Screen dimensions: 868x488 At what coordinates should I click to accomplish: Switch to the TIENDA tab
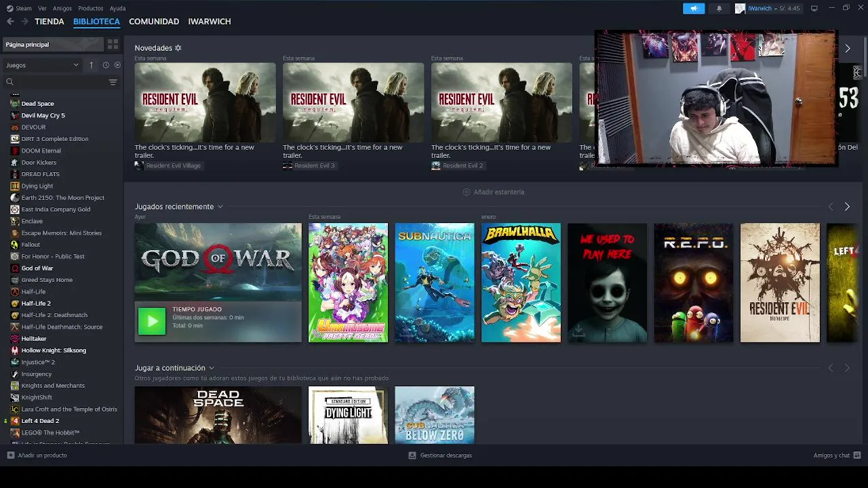pyautogui.click(x=50, y=22)
